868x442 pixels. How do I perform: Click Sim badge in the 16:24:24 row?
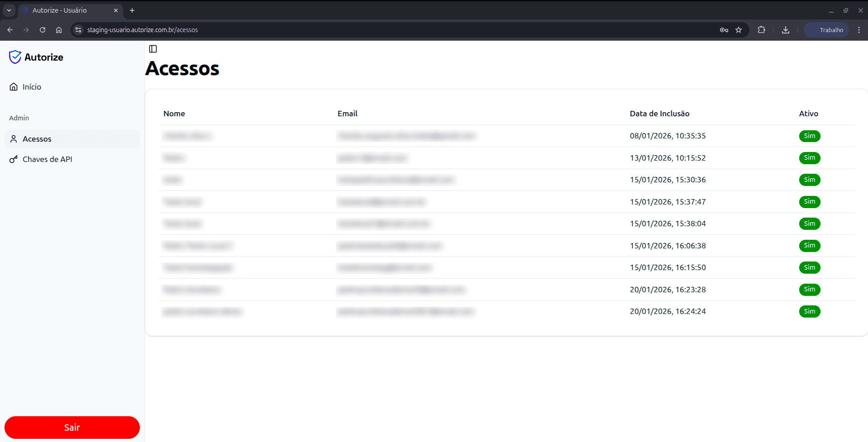coord(810,311)
